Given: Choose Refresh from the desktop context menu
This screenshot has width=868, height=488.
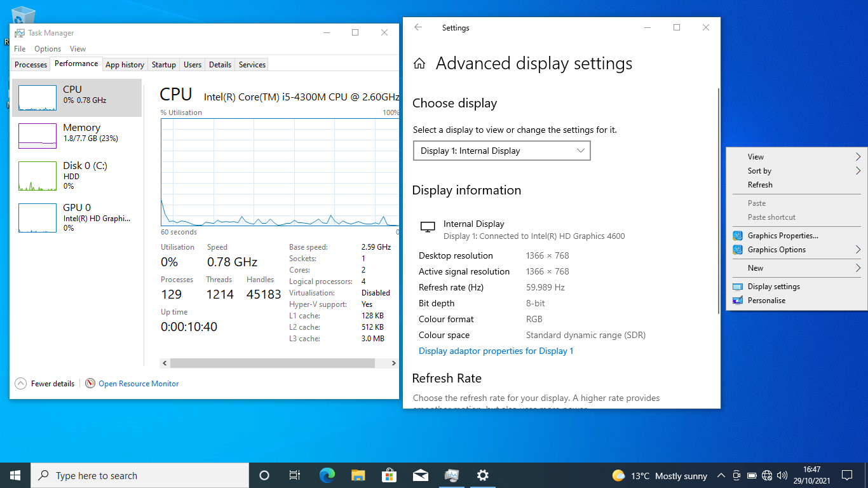Looking at the screenshot, I should (x=797, y=185).
